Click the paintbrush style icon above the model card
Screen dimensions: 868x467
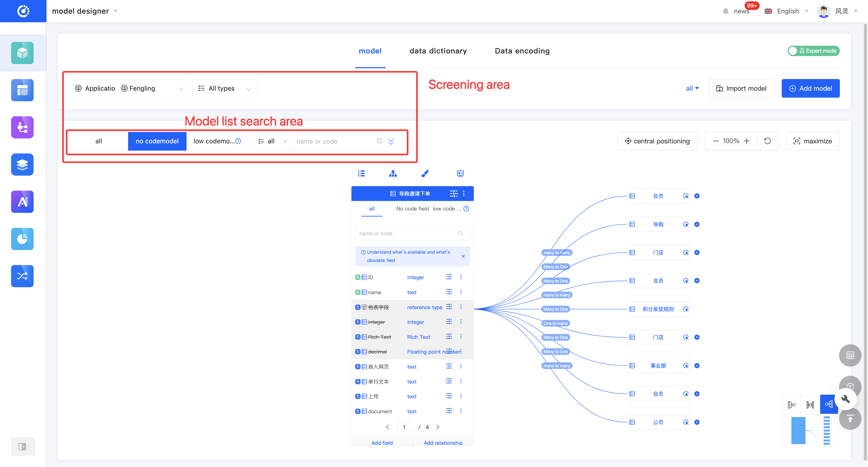tap(425, 174)
